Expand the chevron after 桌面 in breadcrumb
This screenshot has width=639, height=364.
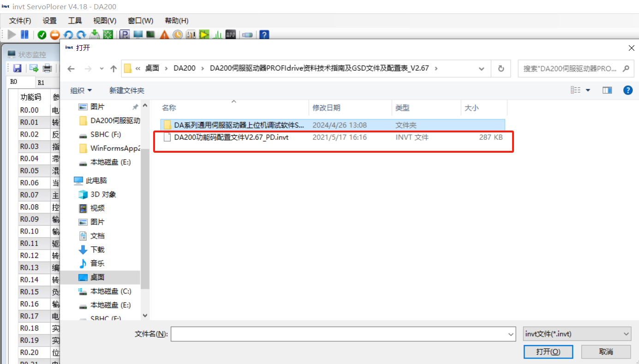167,68
